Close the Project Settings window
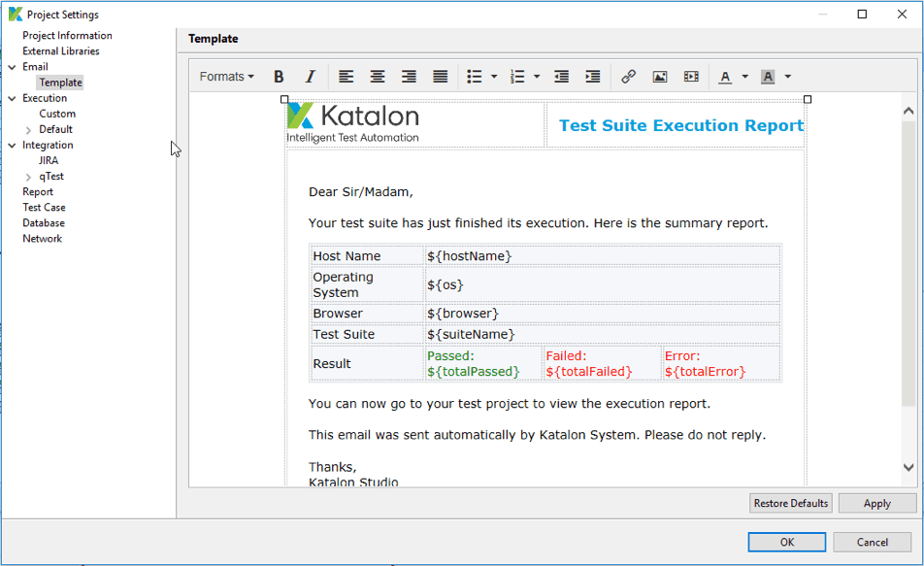The image size is (924, 566). [902, 15]
